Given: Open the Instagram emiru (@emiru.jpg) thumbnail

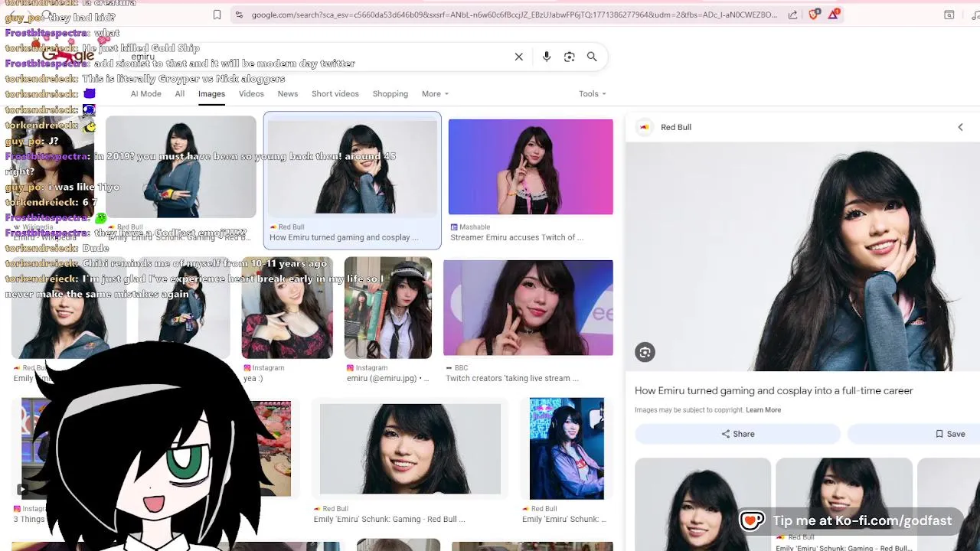Looking at the screenshot, I should (388, 308).
